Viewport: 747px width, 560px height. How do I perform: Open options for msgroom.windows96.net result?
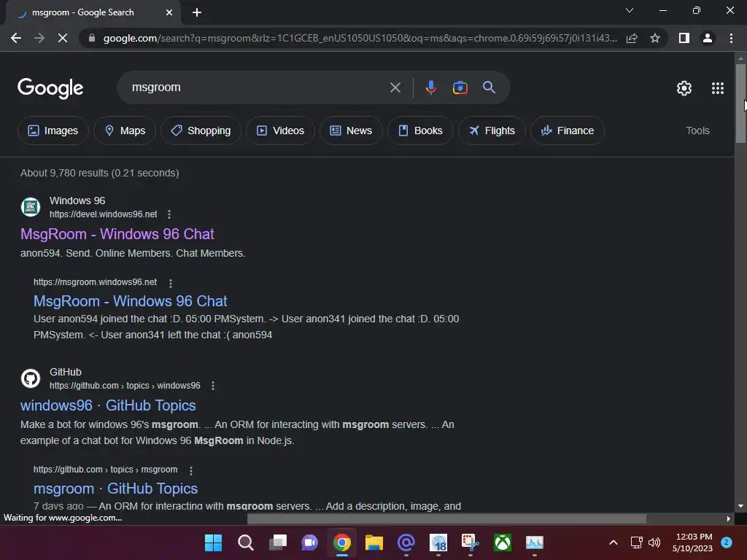click(171, 283)
